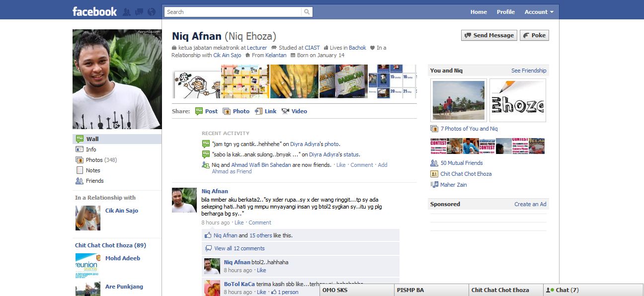Screen dimensions: 644x296
Task: Click the thumbs-up icon next to 1 person
Action: point(274,292)
